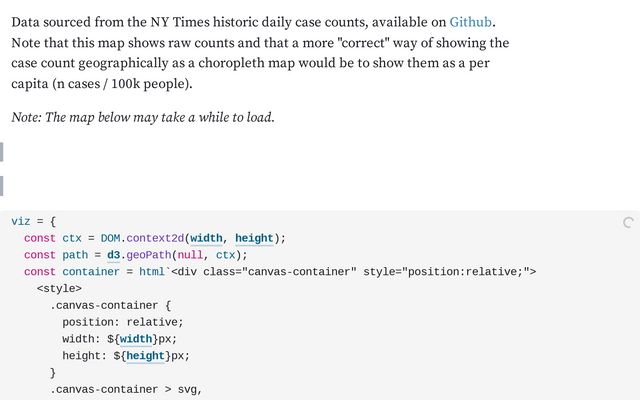Place cursor on the const container line
The image size is (640, 400).
click(x=280, y=272)
